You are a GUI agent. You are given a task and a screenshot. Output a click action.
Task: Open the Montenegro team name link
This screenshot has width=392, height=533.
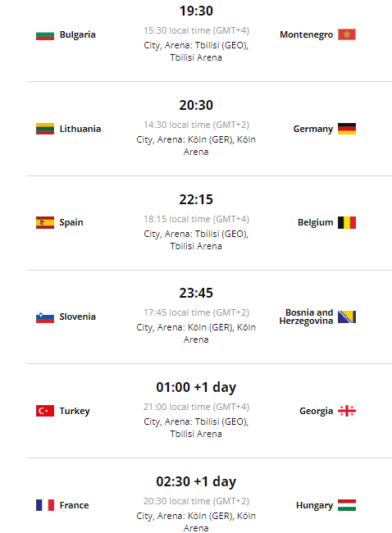point(307,34)
